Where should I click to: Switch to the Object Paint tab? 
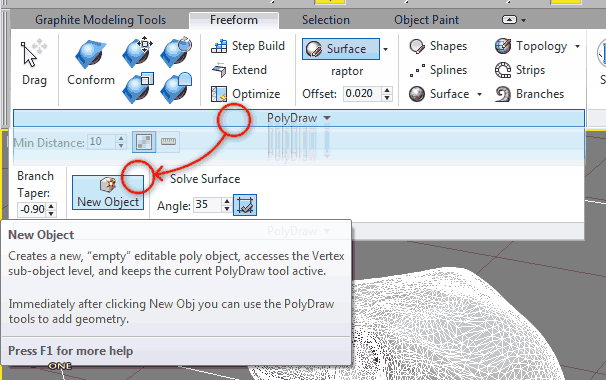click(427, 20)
